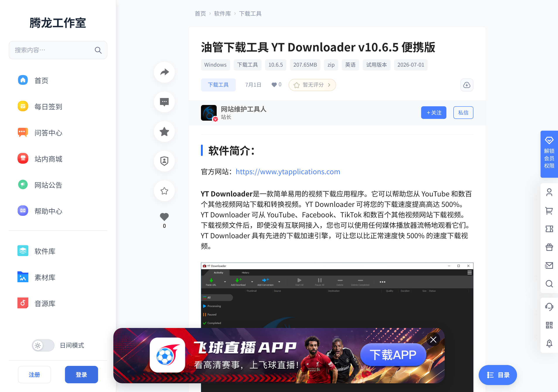Click the 软件库 breadcrumb link
558x392 pixels.
click(222, 14)
